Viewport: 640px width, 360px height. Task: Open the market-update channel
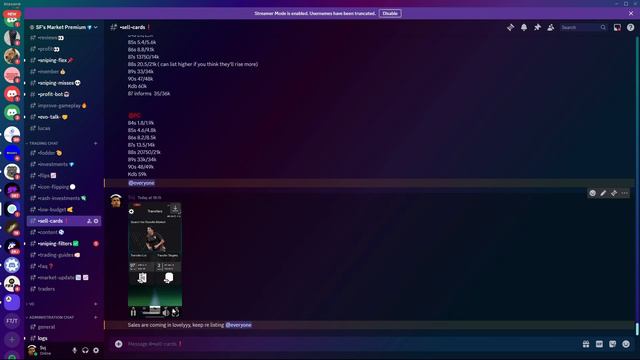pyautogui.click(x=64, y=278)
